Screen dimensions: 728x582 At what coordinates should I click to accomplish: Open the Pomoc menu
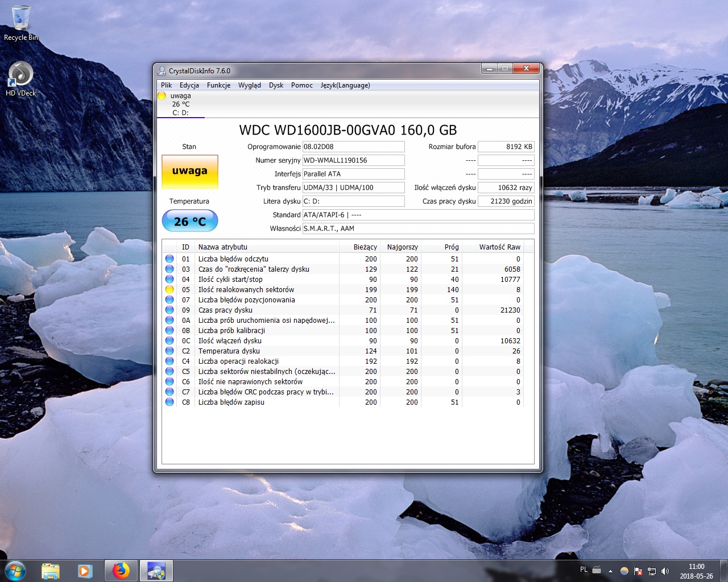[x=301, y=85]
